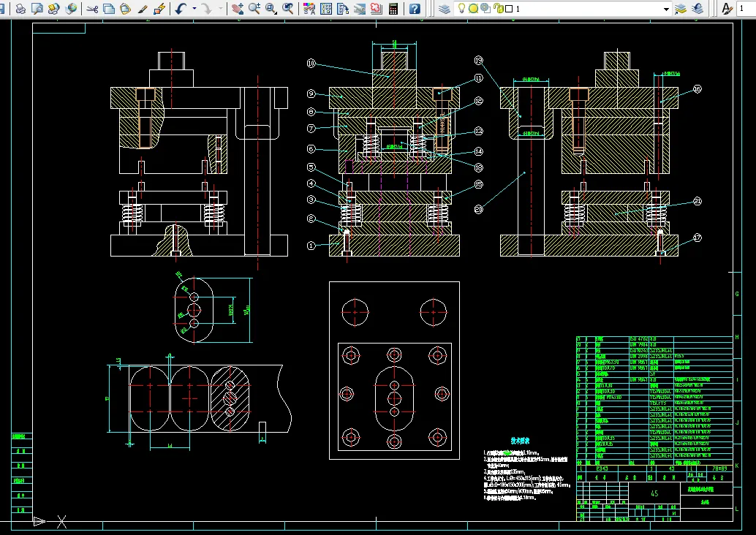Open the Layer Properties Manager icon
The width and height of the screenshot is (756, 535).
445,9
